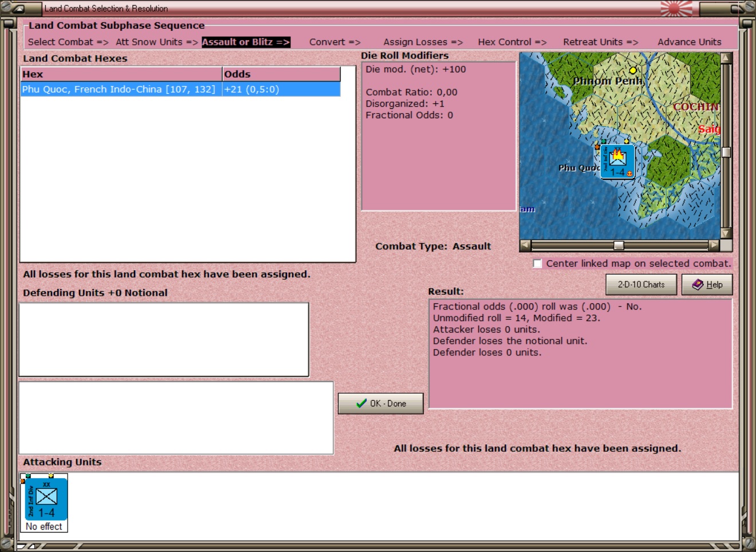Go to Retreat Units subphase
The image size is (756, 552).
[x=600, y=42]
